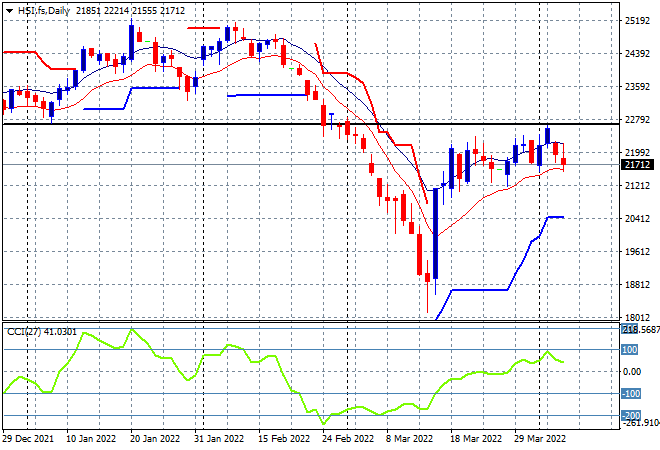This screenshot has height=450, width=660.
Task: Click the 10 Jan 2022 date label
Action: (x=91, y=439)
